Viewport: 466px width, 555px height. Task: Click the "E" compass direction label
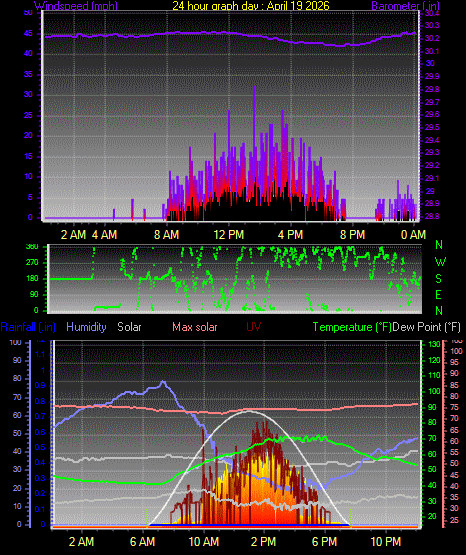click(x=439, y=294)
